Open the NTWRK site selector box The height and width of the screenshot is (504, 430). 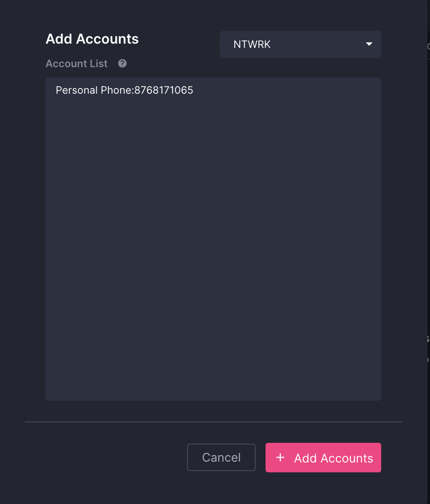coord(300,44)
